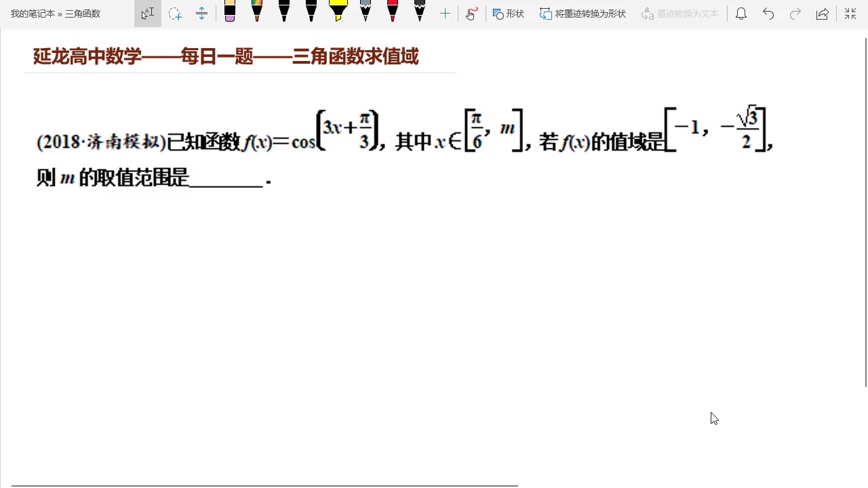This screenshot has width=868, height=488.
Task: Open 我的笔记本 notebook from breadcrumb
Action: (x=33, y=14)
